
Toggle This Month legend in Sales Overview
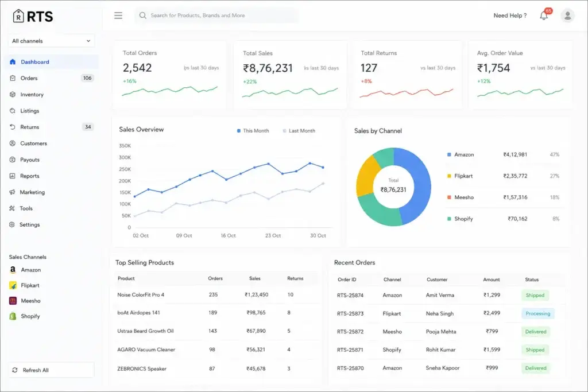click(x=253, y=131)
